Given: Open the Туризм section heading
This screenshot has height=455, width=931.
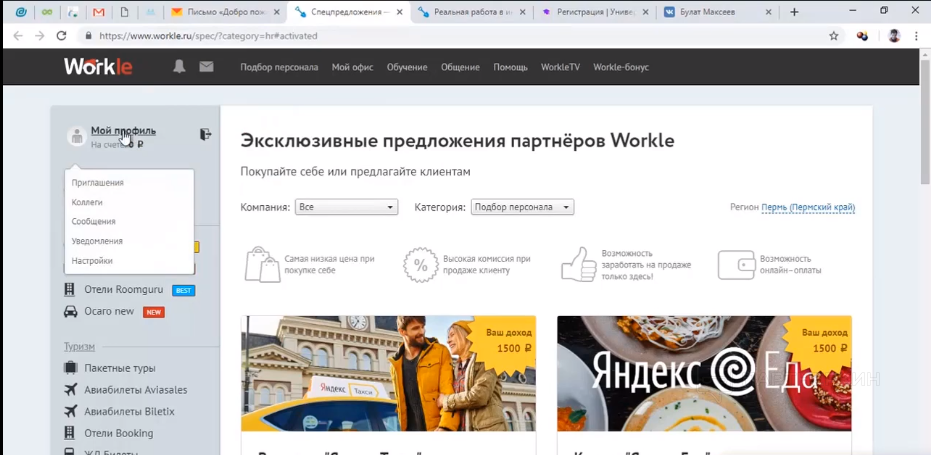Looking at the screenshot, I should pos(80,346).
